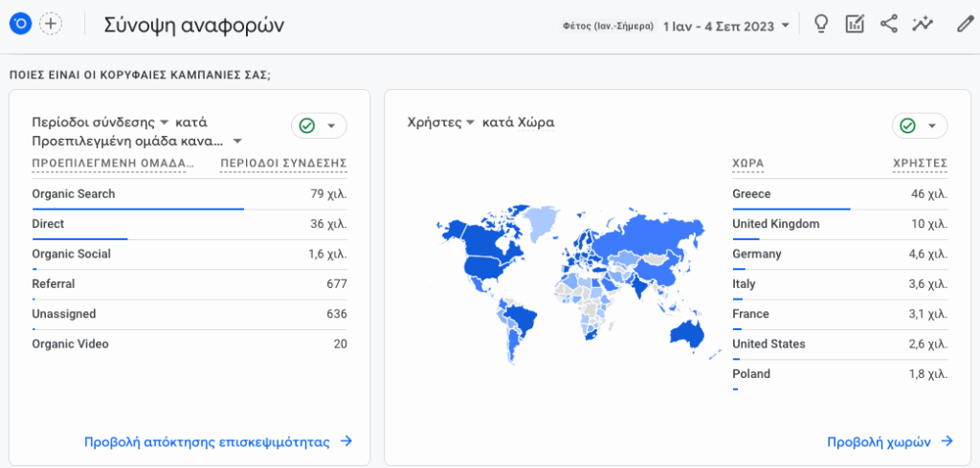Open Προβολή απόκτησης επισκεψιμότητας link

[207, 441]
